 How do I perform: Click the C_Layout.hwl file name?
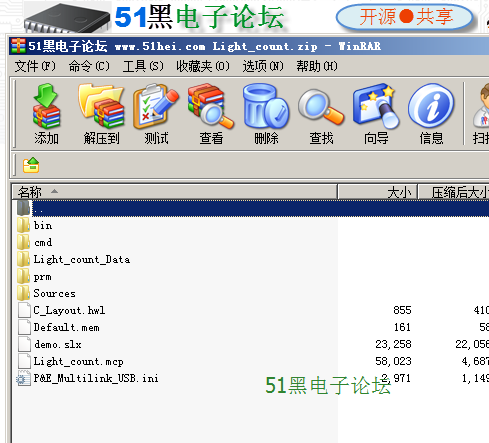[x=69, y=310]
